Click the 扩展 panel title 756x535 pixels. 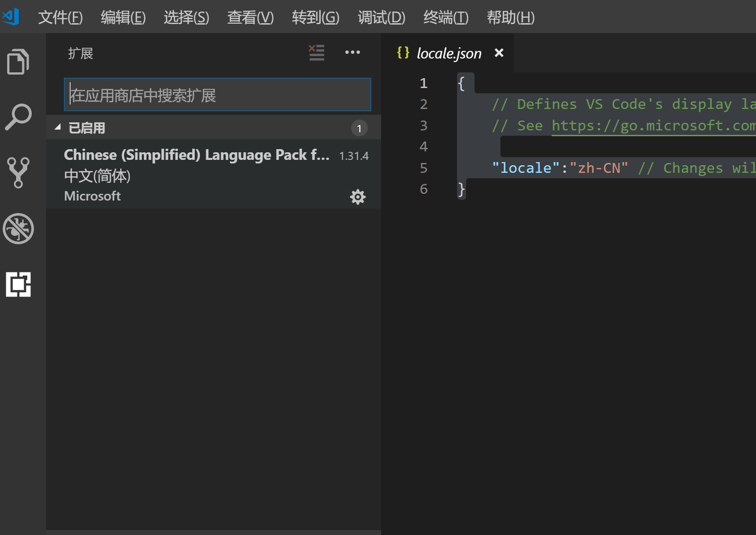click(x=80, y=54)
